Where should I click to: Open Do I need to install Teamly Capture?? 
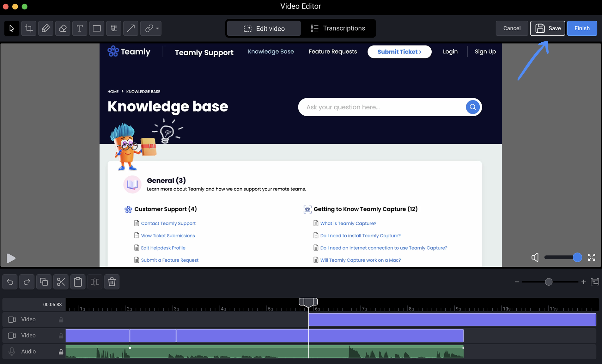point(360,236)
